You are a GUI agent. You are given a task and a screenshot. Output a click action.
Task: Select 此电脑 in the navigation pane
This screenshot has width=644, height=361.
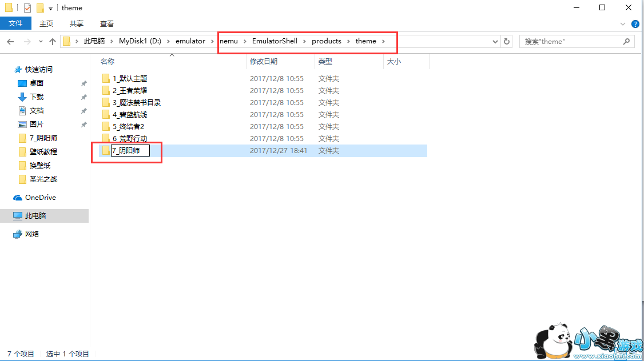(45, 216)
